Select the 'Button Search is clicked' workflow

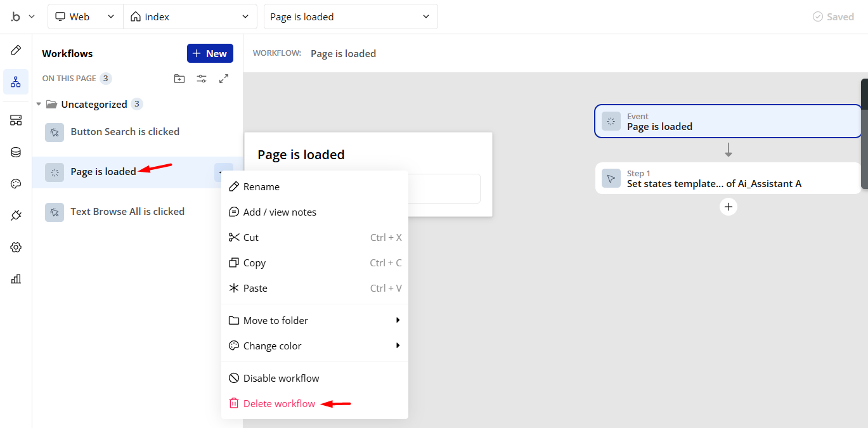click(125, 132)
